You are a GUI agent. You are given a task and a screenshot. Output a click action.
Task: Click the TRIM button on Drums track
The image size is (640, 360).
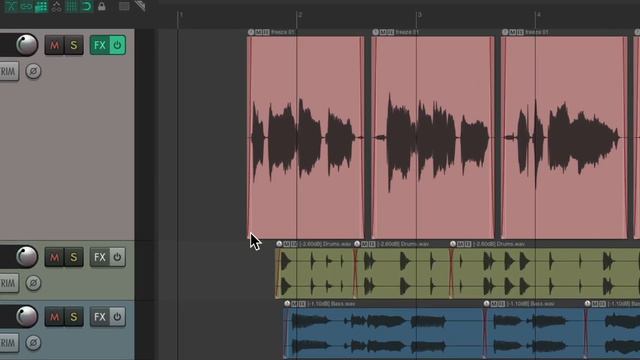(9, 283)
